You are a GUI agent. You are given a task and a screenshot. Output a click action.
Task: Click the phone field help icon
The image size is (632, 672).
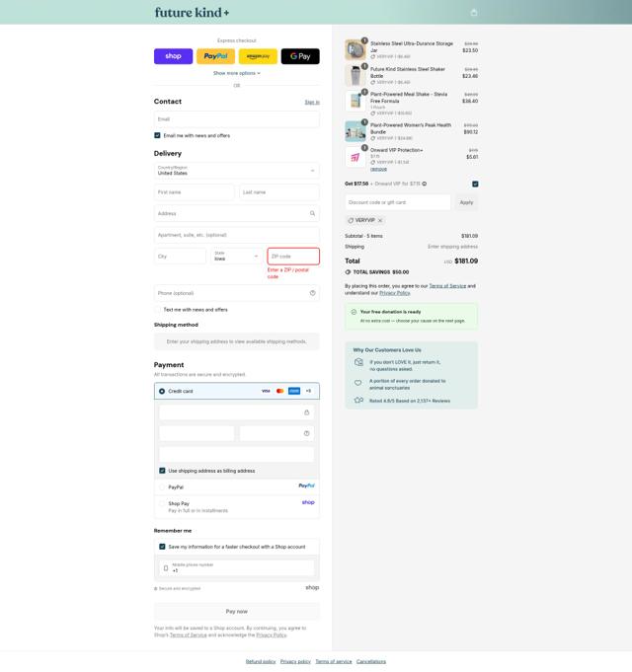pos(313,293)
